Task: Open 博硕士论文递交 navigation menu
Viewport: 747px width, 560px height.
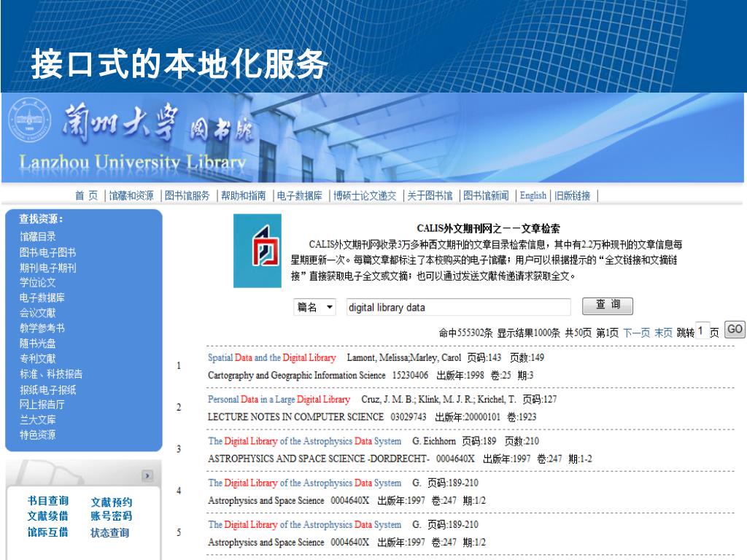Action: coord(365,195)
